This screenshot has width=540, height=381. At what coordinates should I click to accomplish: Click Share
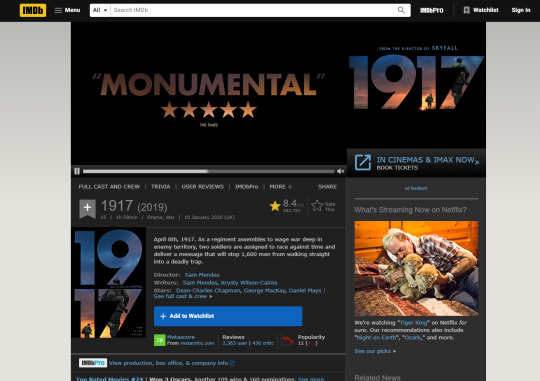[327, 187]
